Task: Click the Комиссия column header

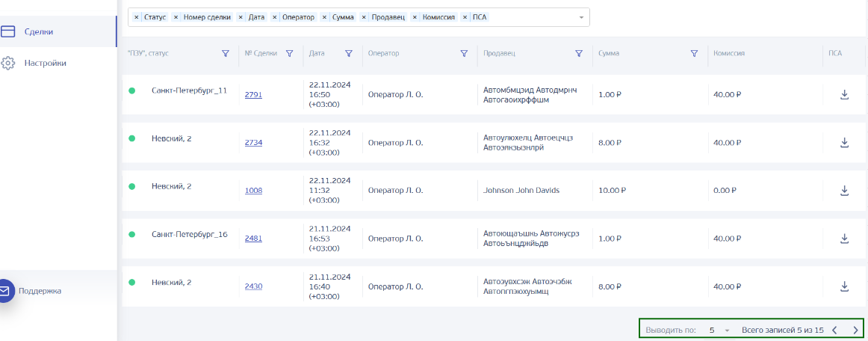Action: click(729, 54)
